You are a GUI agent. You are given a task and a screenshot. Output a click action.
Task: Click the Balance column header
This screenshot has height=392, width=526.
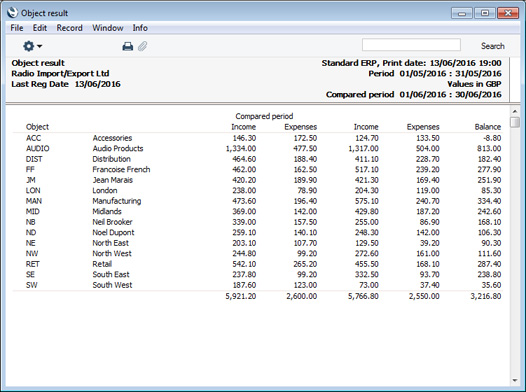[x=488, y=127]
